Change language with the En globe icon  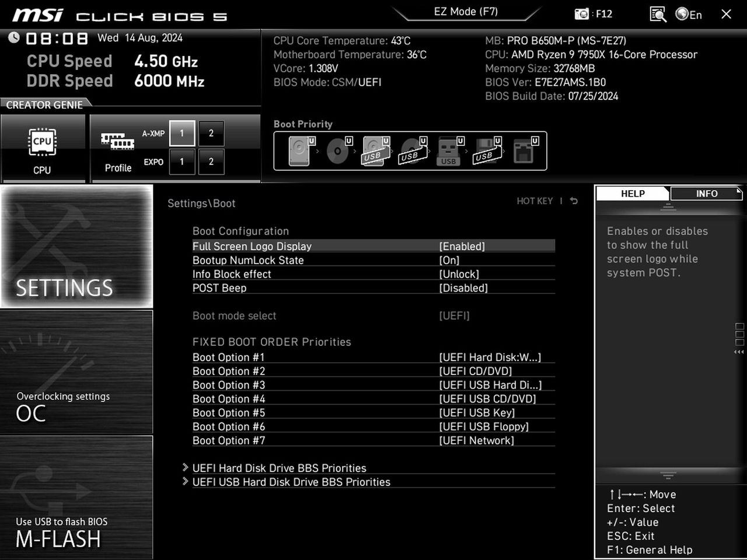(689, 14)
